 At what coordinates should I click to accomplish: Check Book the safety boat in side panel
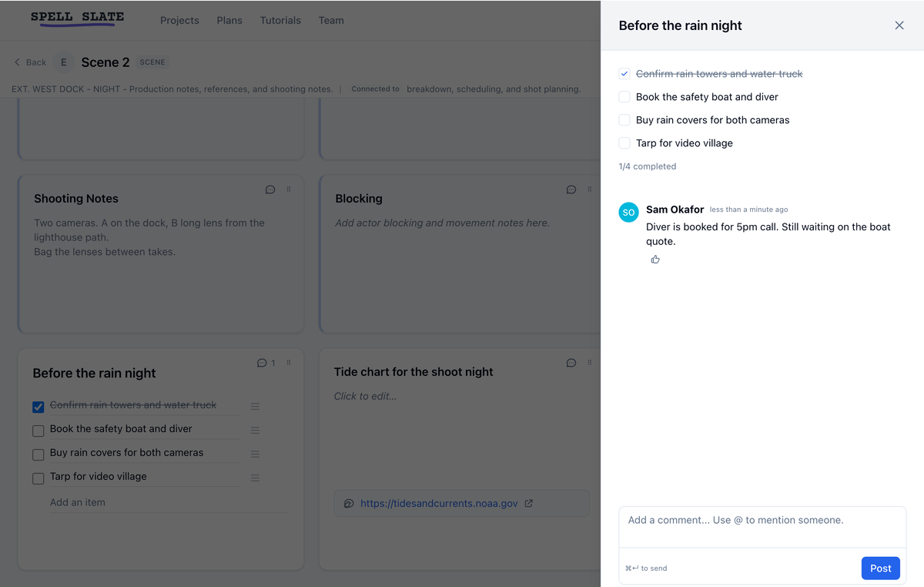pyautogui.click(x=624, y=97)
